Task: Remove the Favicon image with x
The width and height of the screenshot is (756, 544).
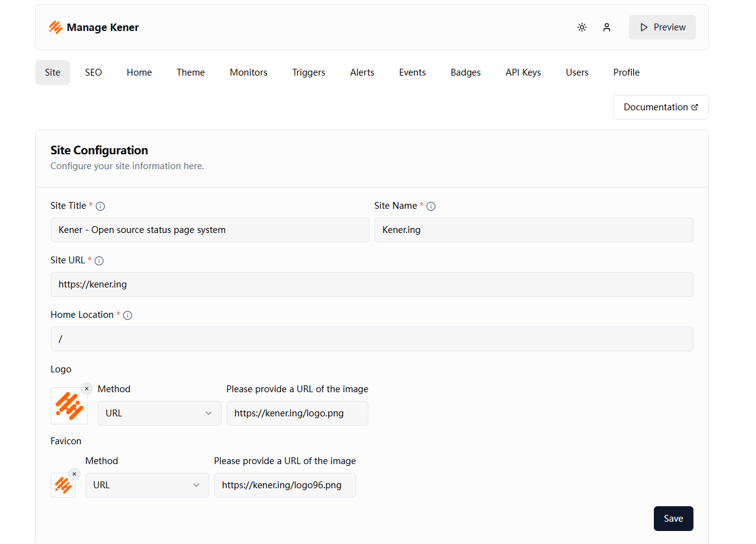Action: coord(74,474)
